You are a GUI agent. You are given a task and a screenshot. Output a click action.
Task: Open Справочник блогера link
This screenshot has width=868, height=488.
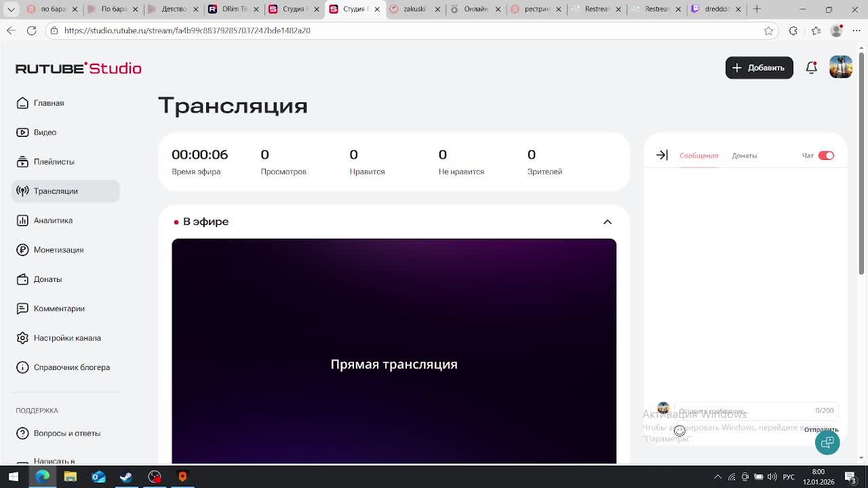72,367
